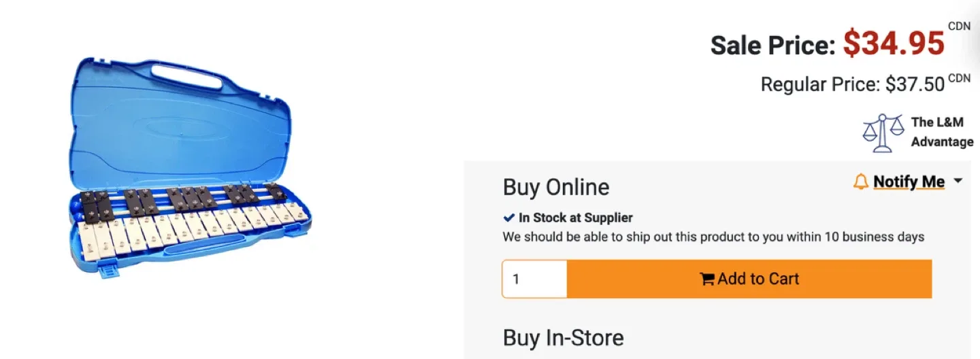
Task: Click the $37.50 regular price
Action: coord(915,84)
